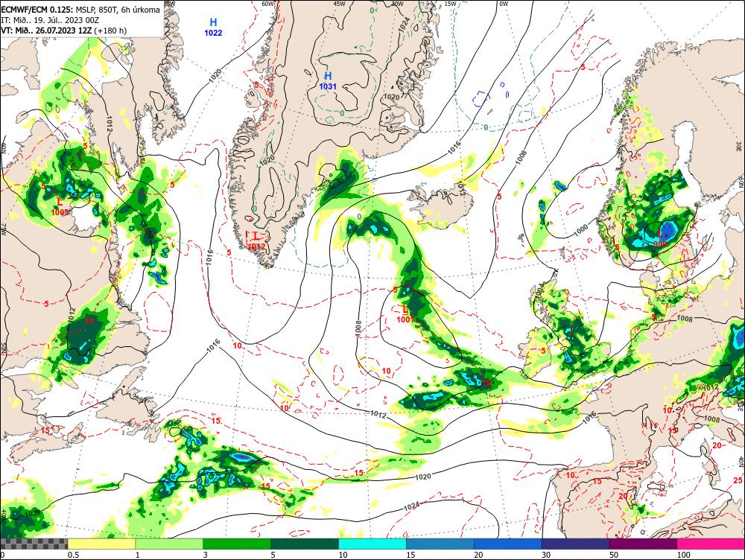Click the cyan 10–15 legend swatch
Image resolution: width=745 pixels, height=560 pixels.
coord(372,544)
